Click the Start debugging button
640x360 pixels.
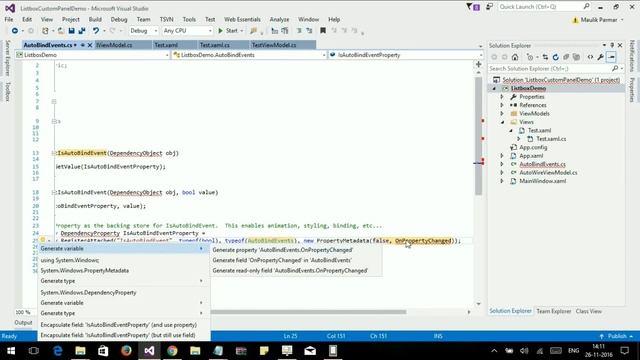(x=228, y=31)
